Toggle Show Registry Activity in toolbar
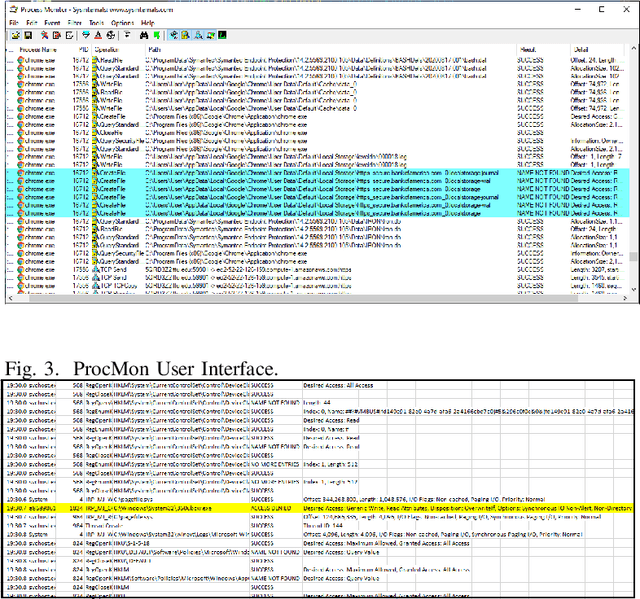This screenshot has height=599, width=640. click(174, 34)
